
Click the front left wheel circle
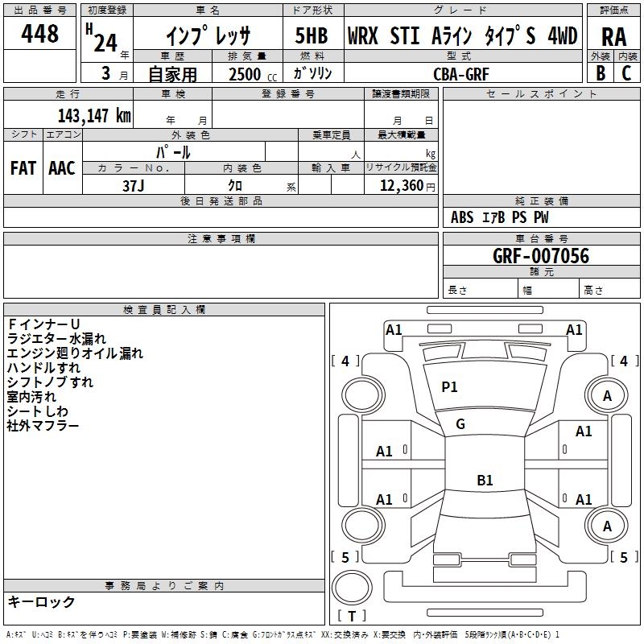coord(363,396)
